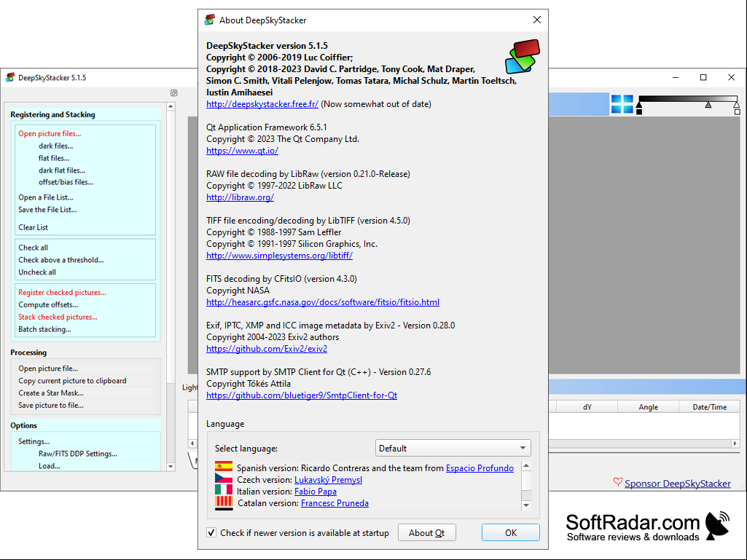Open the deepskystacker.free.fr link

[x=262, y=104]
